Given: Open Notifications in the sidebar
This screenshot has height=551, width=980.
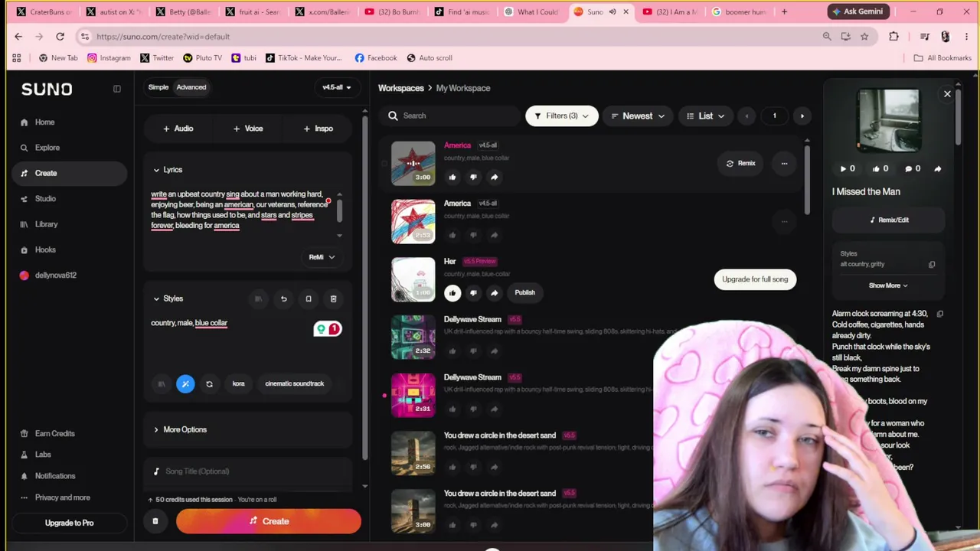Looking at the screenshot, I should pos(55,476).
